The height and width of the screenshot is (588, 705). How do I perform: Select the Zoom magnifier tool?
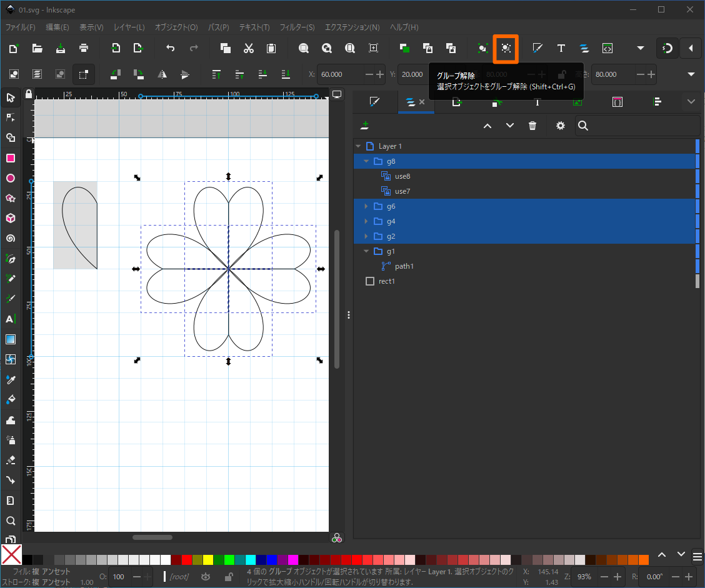pos(11,521)
